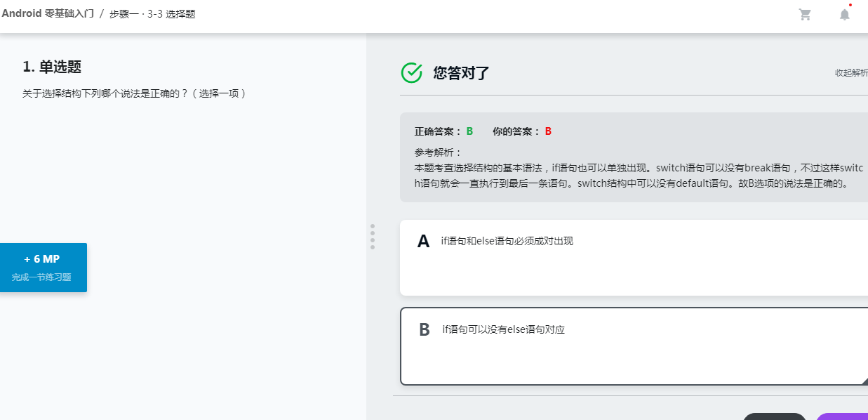
Task: Open 步骤一 · 3-3 选择题 breadcrumb
Action: point(152,14)
